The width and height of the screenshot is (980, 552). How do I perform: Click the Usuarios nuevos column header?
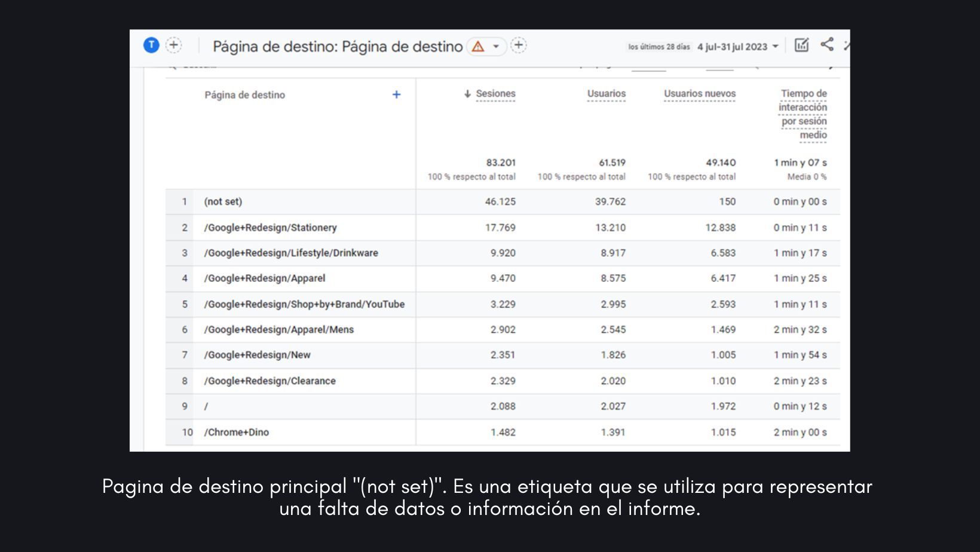pyautogui.click(x=699, y=94)
